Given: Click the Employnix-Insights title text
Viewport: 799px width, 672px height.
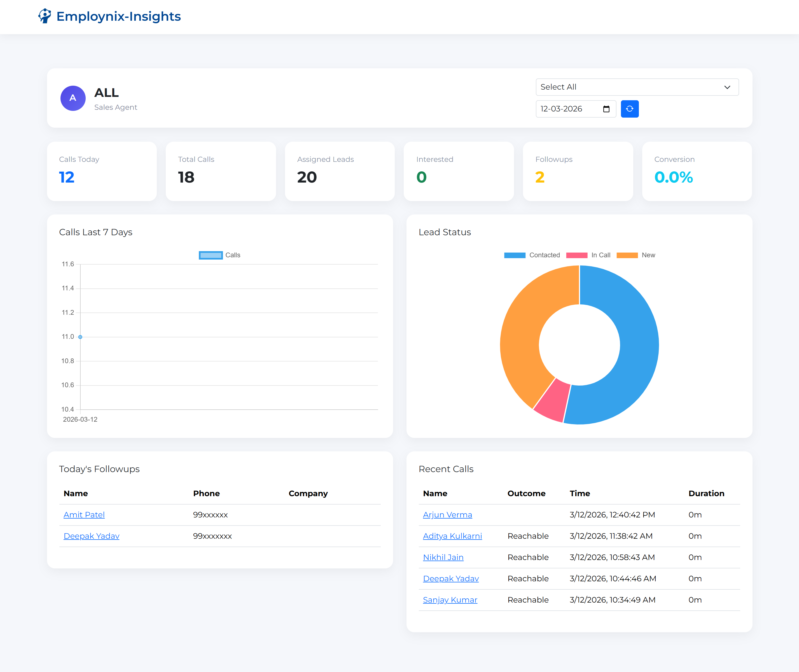Looking at the screenshot, I should point(118,17).
